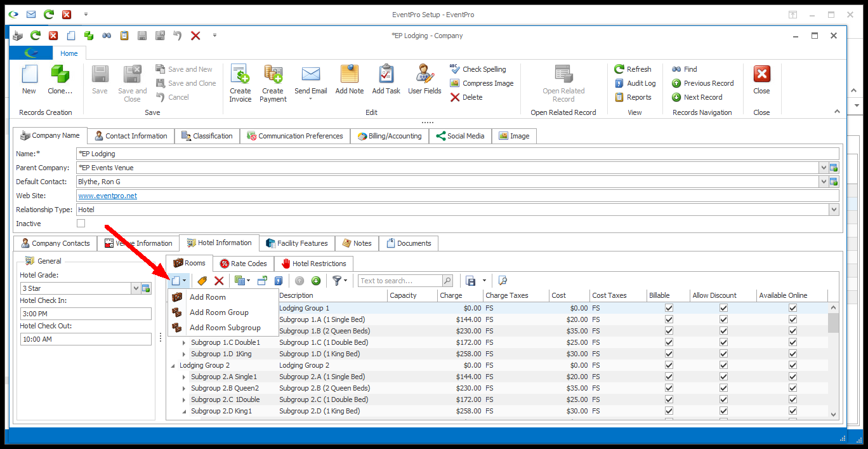
Task: Expand the Subgroup 1.C Double1 row
Action: pos(184,342)
